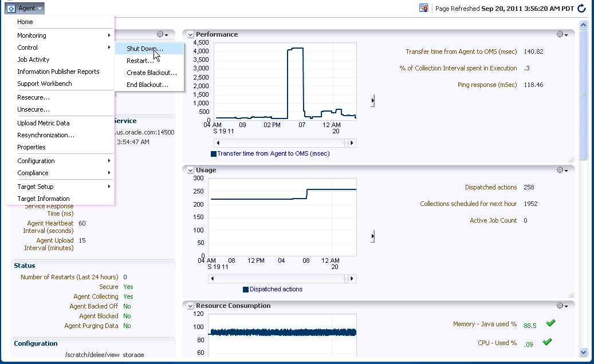Screen dimensions: 594x364
Task: Expand the Target Setup submenu
Action: tap(60, 187)
